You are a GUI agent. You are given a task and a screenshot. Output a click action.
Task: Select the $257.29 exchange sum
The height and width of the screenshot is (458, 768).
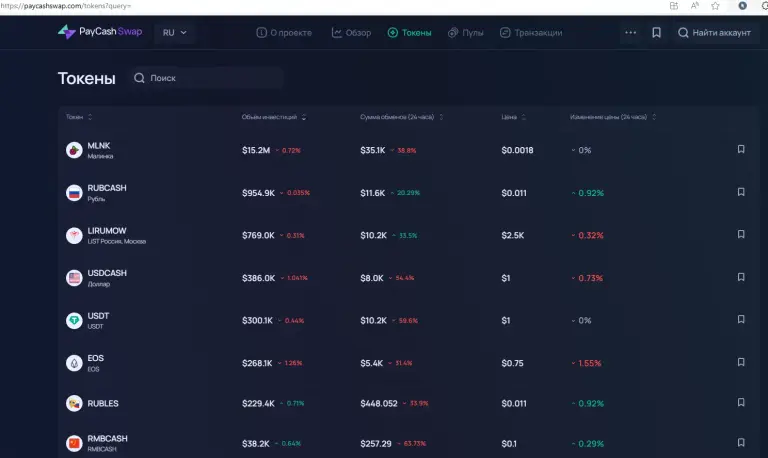click(376, 444)
